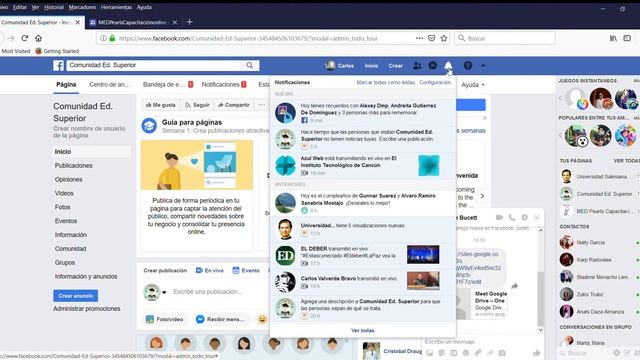
Task: Click the Most Visited bookmark
Action: 16,51
